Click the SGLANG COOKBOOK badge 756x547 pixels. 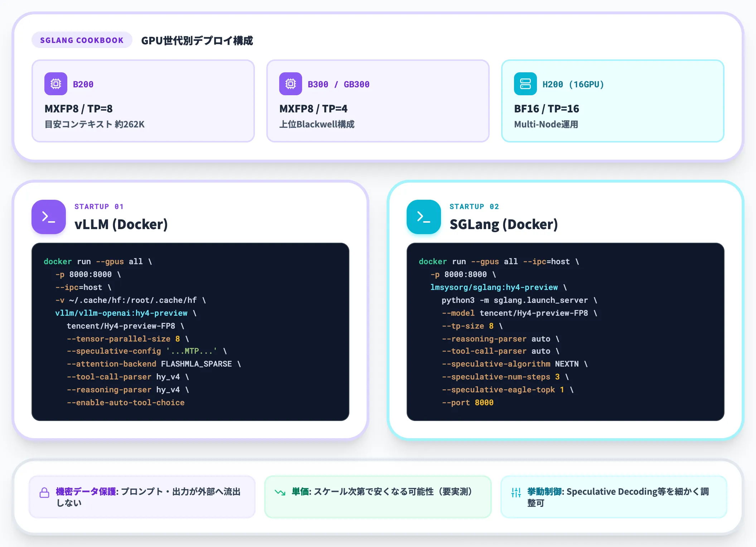(x=82, y=40)
